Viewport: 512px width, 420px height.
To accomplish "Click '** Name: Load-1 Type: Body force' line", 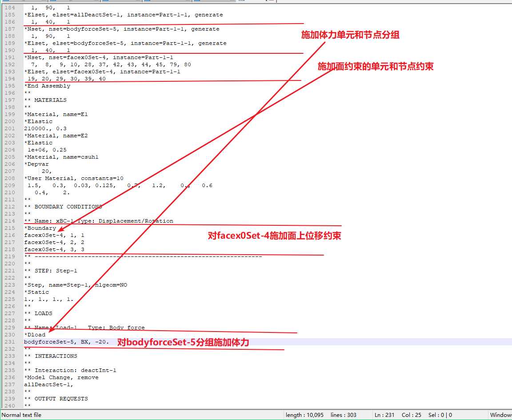I will tap(84, 328).
